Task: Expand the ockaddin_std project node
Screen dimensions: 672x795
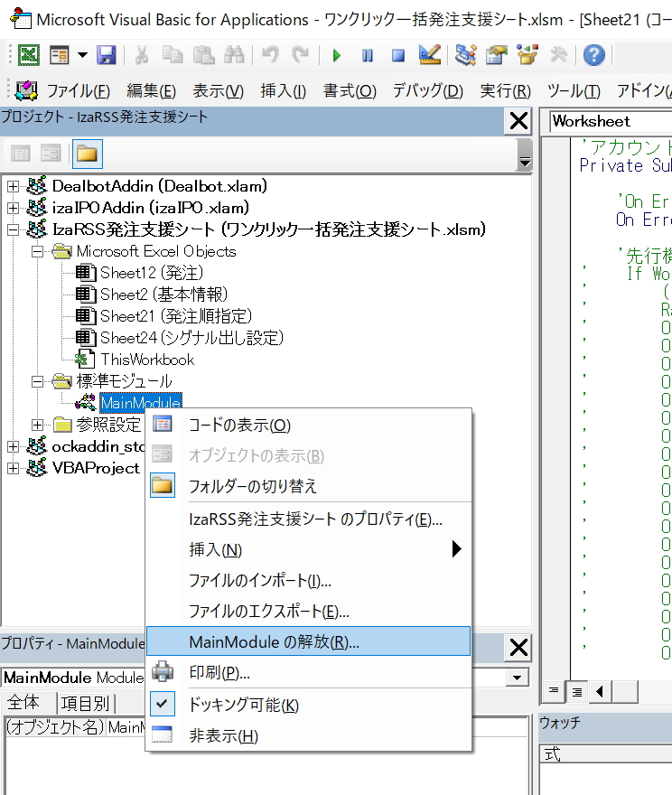Action: click(x=14, y=446)
